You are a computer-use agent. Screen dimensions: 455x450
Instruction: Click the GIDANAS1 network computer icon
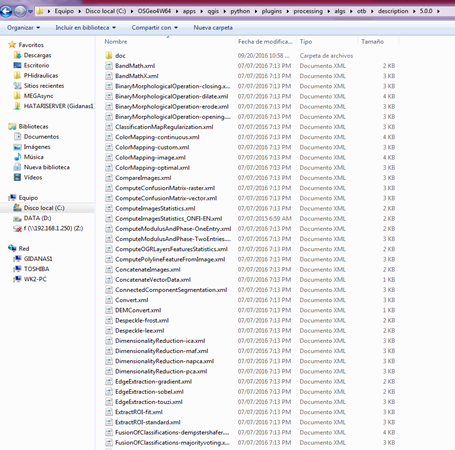[x=17, y=259]
